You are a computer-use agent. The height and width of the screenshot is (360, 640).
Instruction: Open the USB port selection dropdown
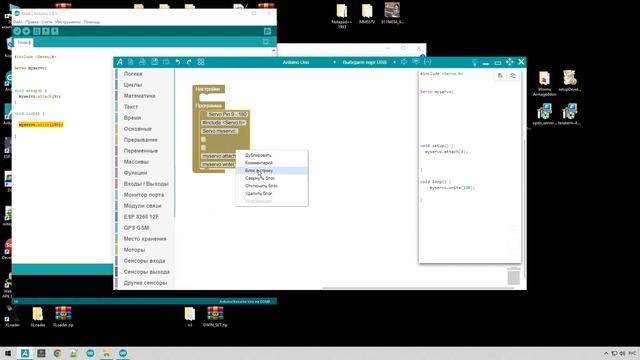[369, 62]
